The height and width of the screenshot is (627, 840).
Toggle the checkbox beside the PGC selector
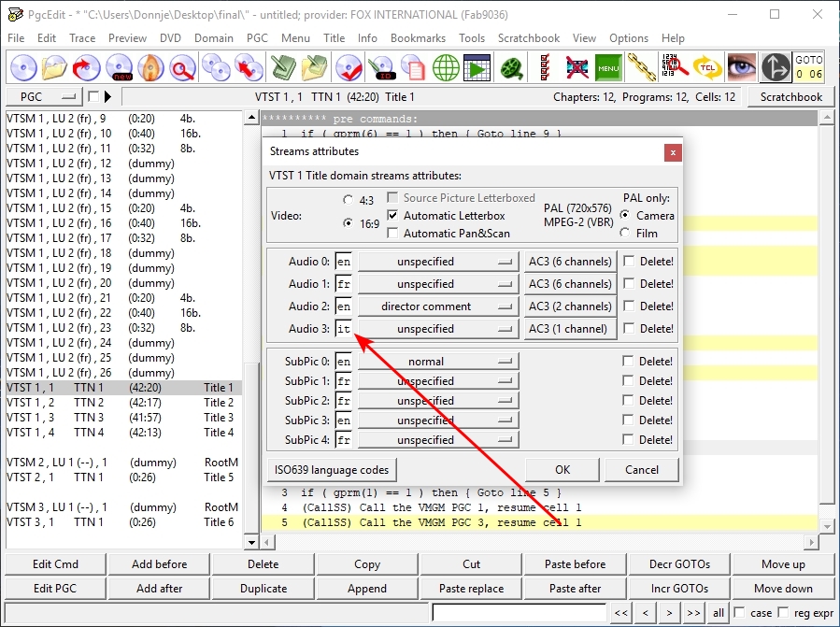93,96
